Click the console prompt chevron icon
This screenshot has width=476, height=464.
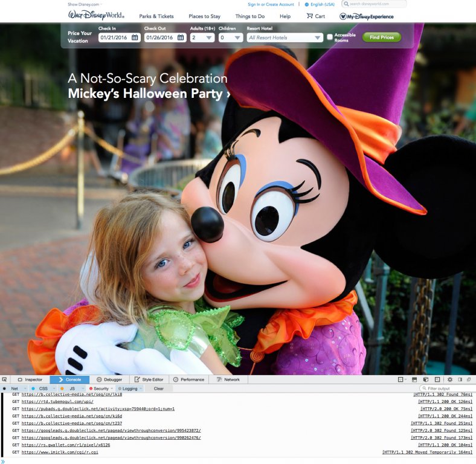[3, 462]
